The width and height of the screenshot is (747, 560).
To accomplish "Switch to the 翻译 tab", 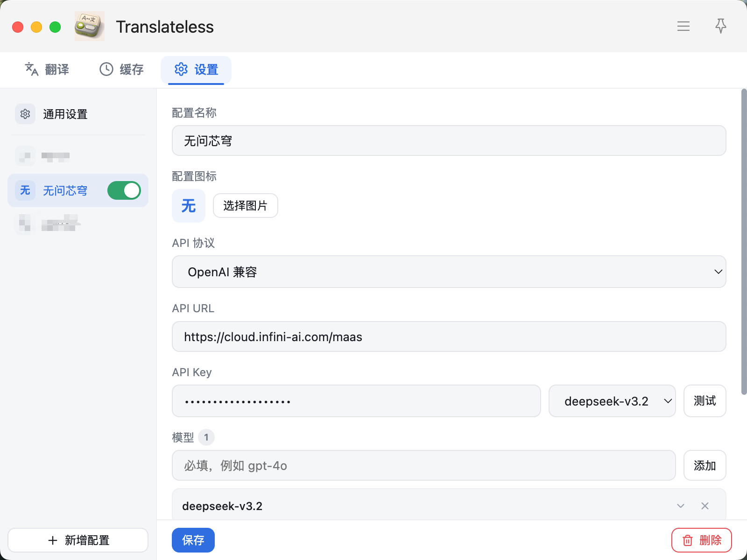I will click(x=47, y=70).
